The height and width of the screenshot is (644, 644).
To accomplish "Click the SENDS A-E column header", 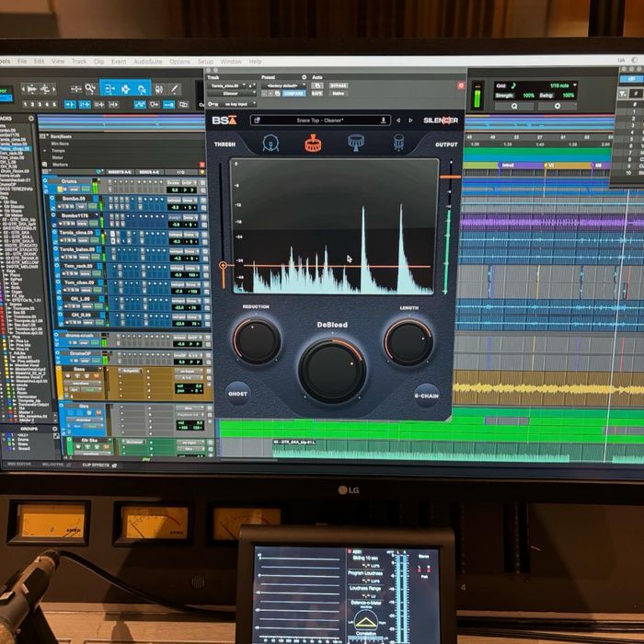I will [149, 172].
